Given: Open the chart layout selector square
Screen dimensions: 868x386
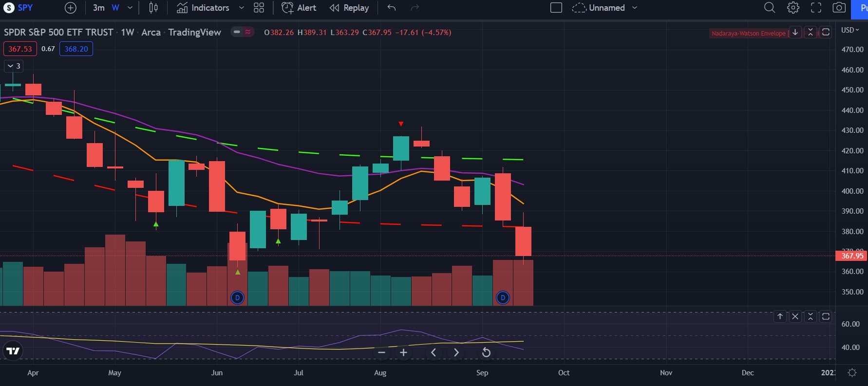Looking at the screenshot, I should click(556, 8).
